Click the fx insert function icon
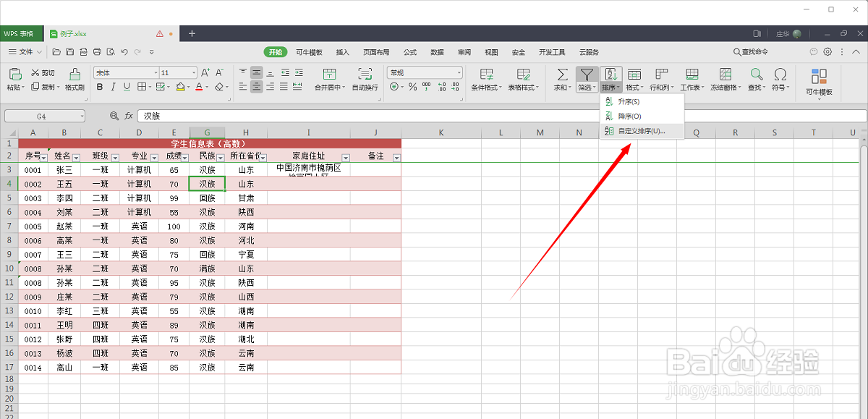The height and width of the screenshot is (419, 868). coord(129,116)
